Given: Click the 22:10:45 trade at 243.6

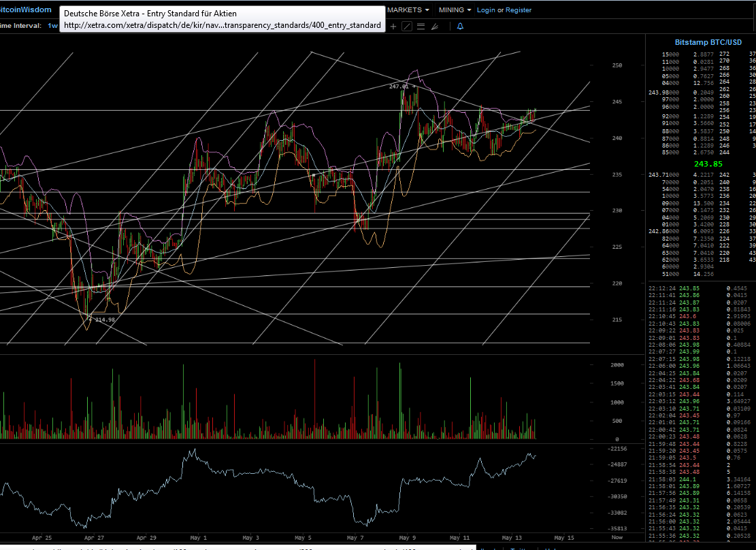Looking at the screenshot, I should (700, 316).
